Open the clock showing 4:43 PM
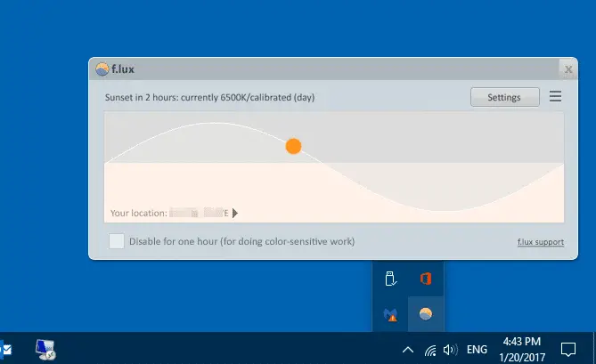This screenshot has width=596, height=364. tap(522, 349)
